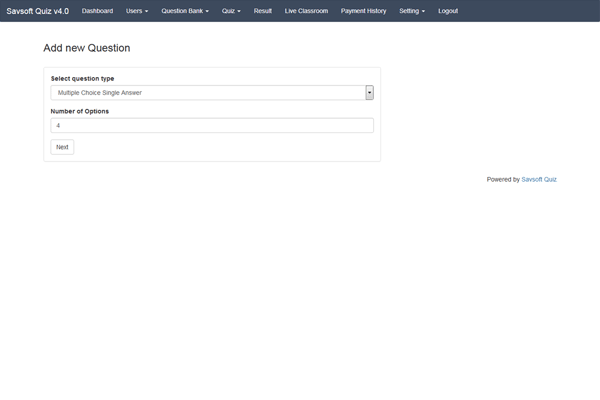Expand the Quiz navigation dropdown

pos(231,11)
